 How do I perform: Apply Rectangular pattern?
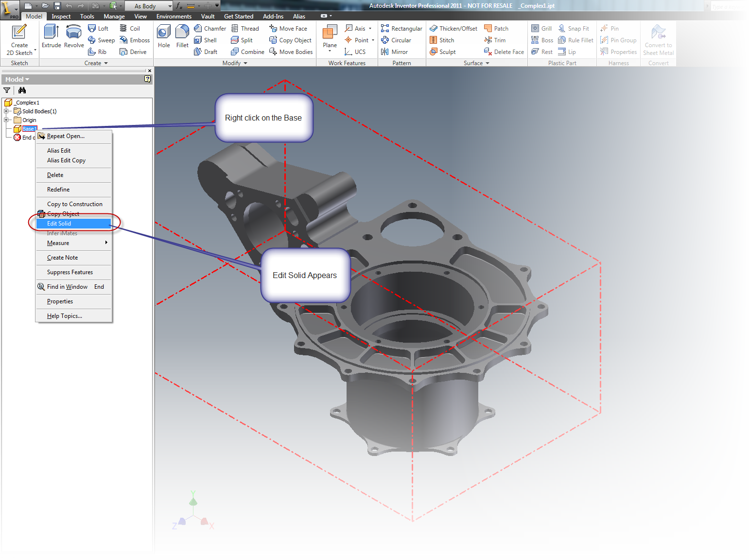point(401,29)
